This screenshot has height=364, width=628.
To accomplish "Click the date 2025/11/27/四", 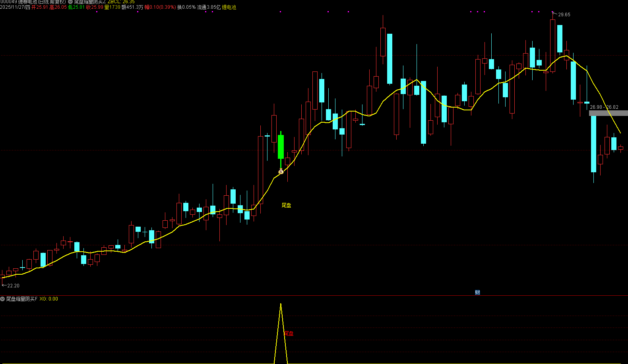I will click(x=15, y=7).
